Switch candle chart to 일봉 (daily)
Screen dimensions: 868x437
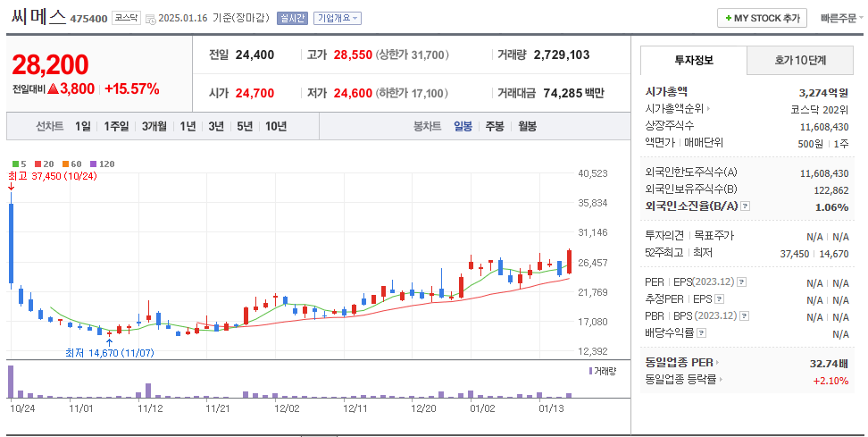tap(463, 127)
